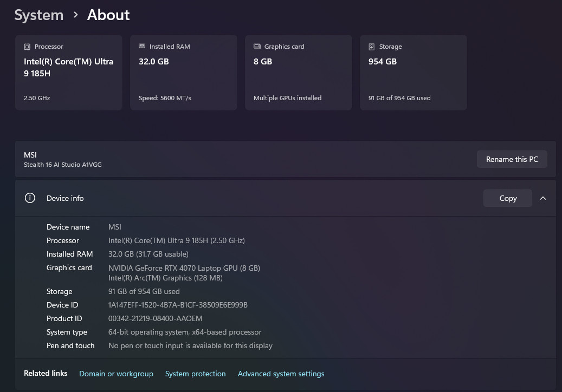This screenshot has height=392, width=562.
Task: Select 'Intel(R) Core(TM) Ultra 9 185H (2.50 GHz)' value
Action: 176,240
